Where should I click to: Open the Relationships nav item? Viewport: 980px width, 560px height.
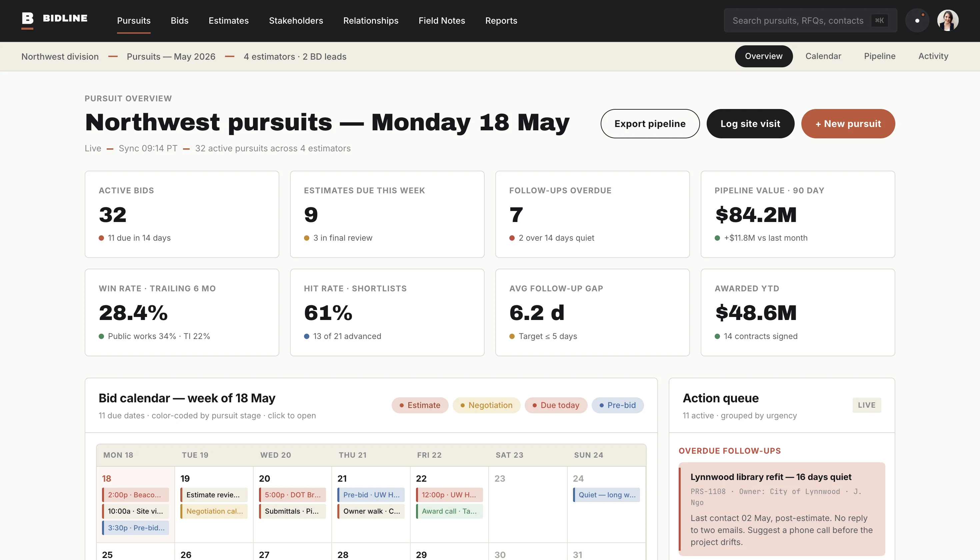[371, 20]
